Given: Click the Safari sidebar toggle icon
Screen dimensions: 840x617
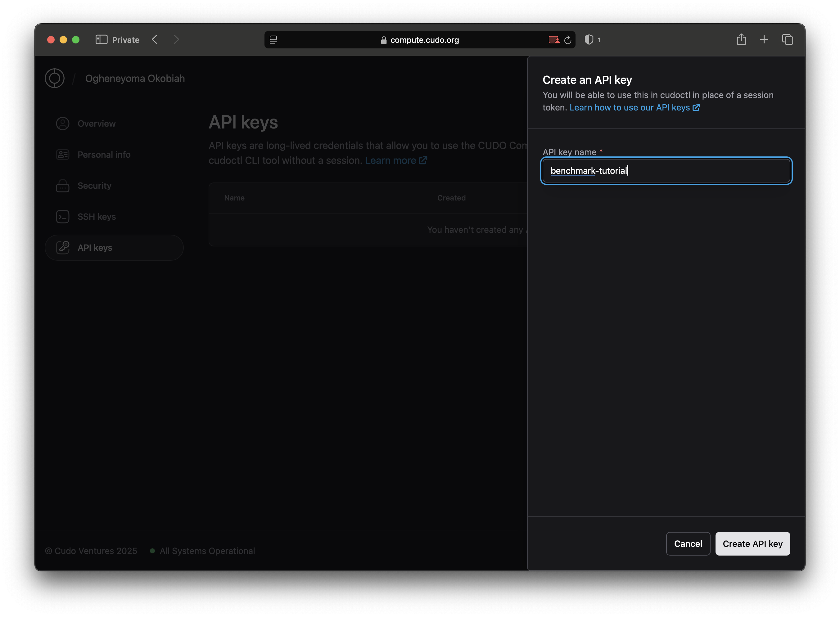Looking at the screenshot, I should (101, 40).
